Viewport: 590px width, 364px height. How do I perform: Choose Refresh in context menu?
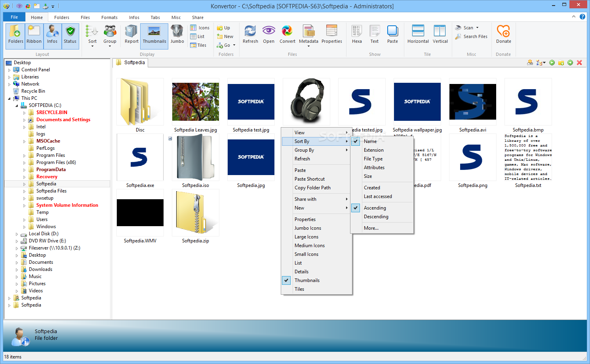(x=316, y=159)
